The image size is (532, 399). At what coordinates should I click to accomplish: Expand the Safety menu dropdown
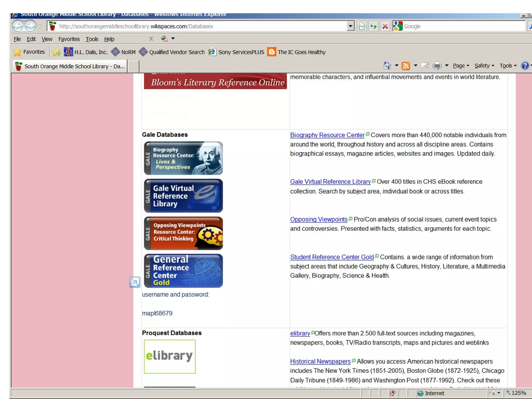484,66
